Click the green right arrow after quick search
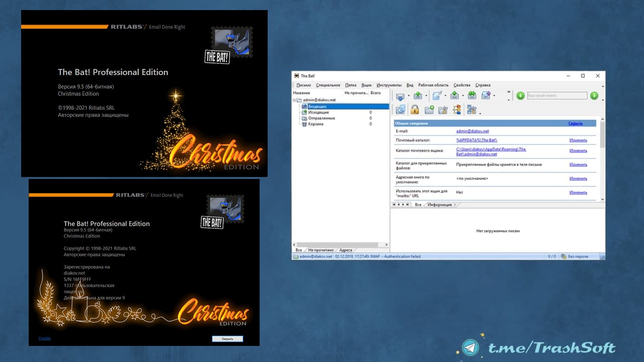The height and width of the screenshot is (362, 644). (x=594, y=96)
